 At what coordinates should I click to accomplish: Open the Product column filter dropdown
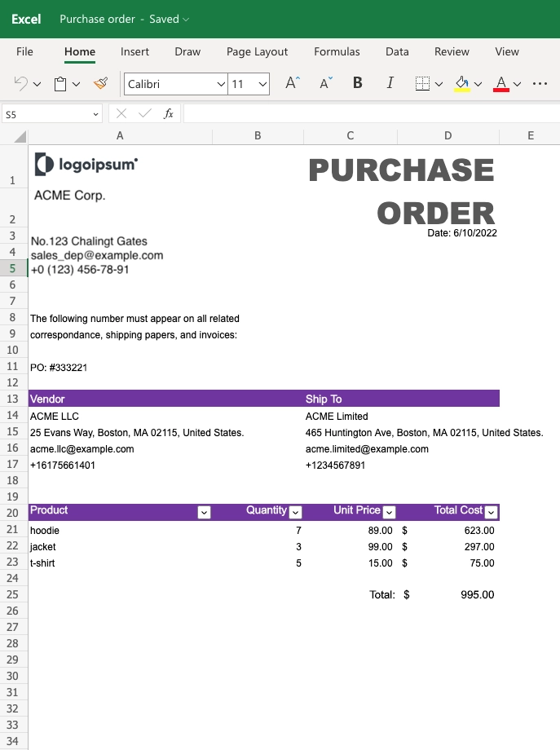tap(205, 512)
